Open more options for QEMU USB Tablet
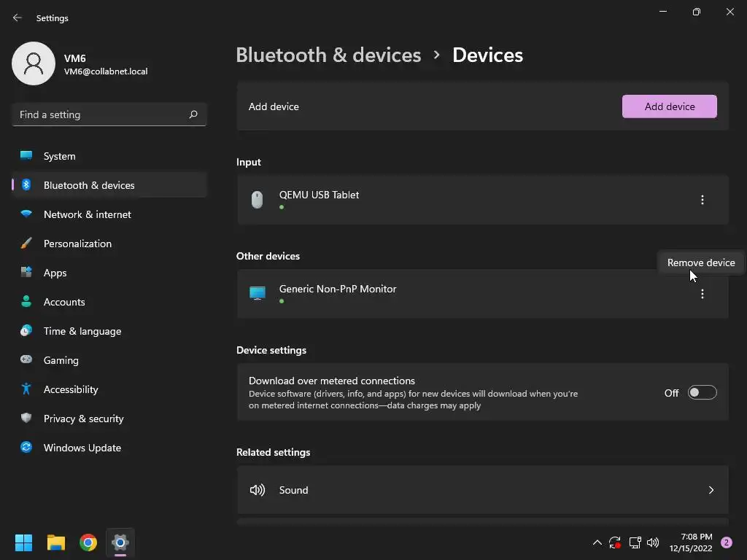747x560 pixels. point(702,200)
